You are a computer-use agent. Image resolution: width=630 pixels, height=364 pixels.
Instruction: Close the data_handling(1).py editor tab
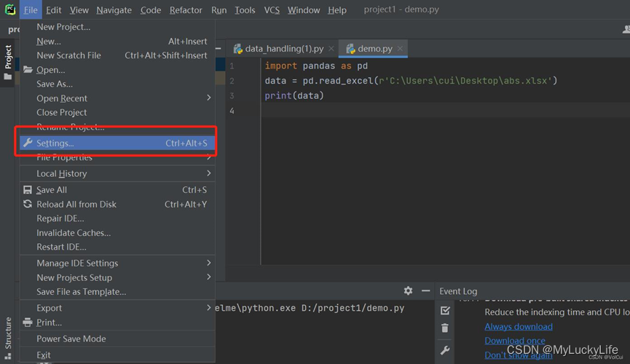[x=331, y=49]
